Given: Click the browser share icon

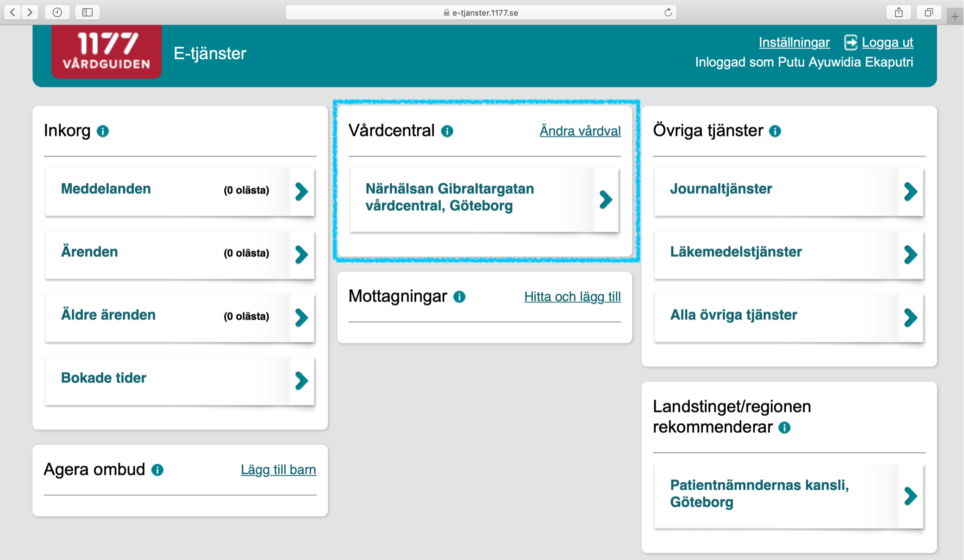Looking at the screenshot, I should click(x=898, y=12).
